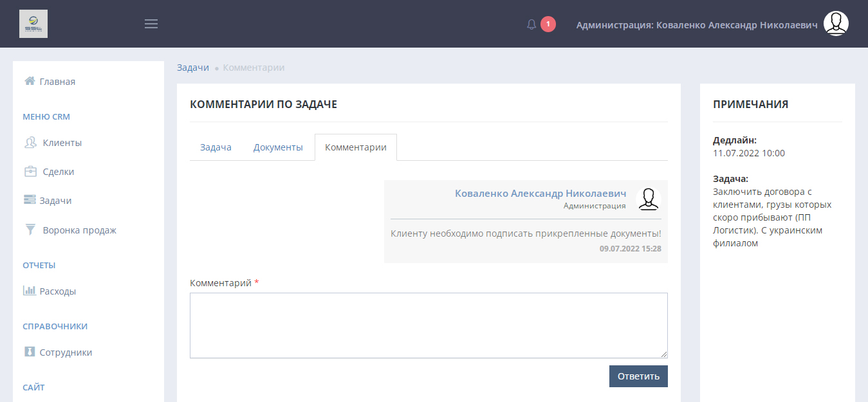868x402 pixels.
Task: Click the company logo in header
Action: click(x=33, y=24)
